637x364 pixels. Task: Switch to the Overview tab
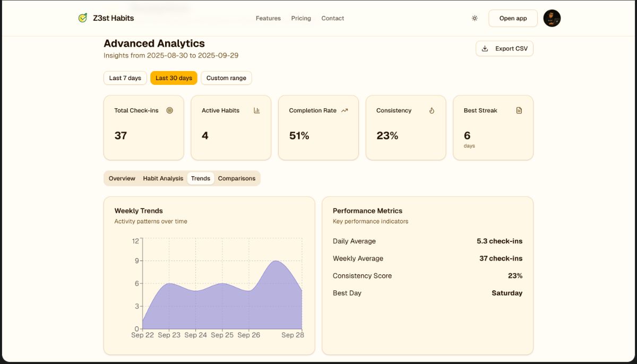(122, 178)
